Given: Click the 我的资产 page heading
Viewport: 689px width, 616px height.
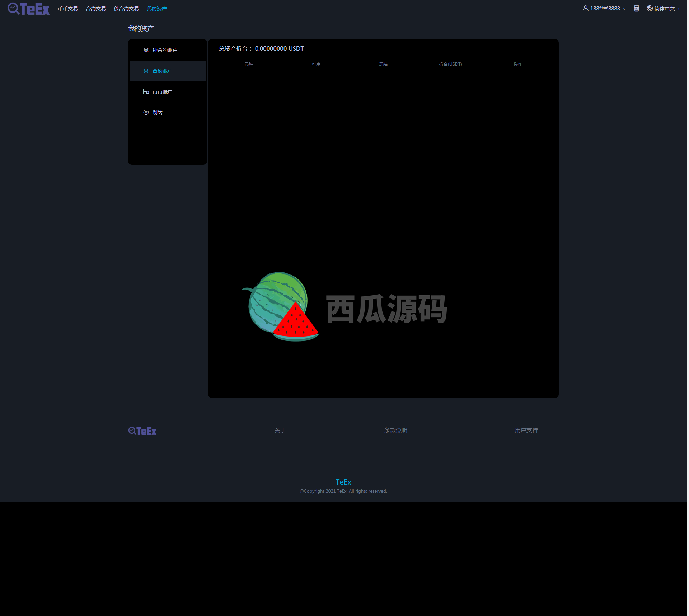Looking at the screenshot, I should (141, 28).
